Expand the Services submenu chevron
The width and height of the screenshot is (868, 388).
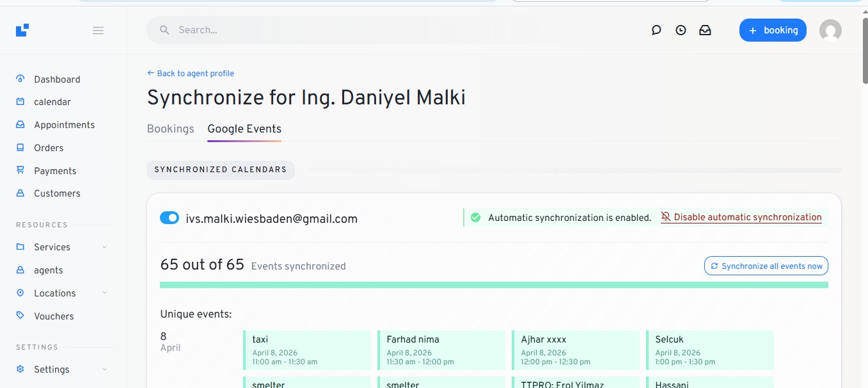pos(104,247)
